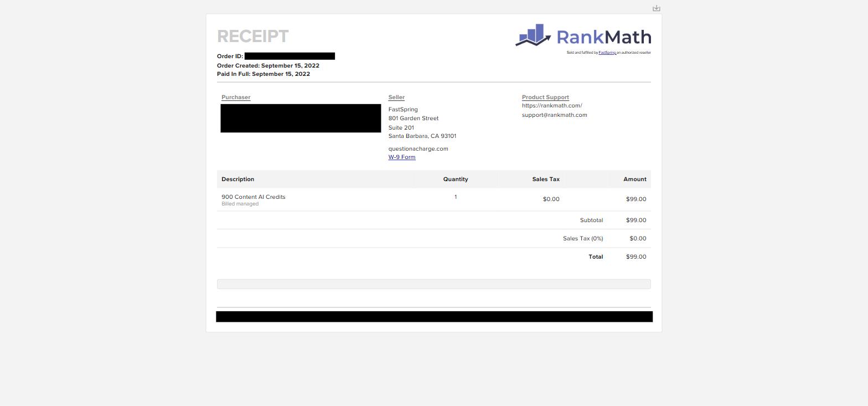Click the Product Support heading
This screenshot has width=868, height=406.
coord(545,97)
